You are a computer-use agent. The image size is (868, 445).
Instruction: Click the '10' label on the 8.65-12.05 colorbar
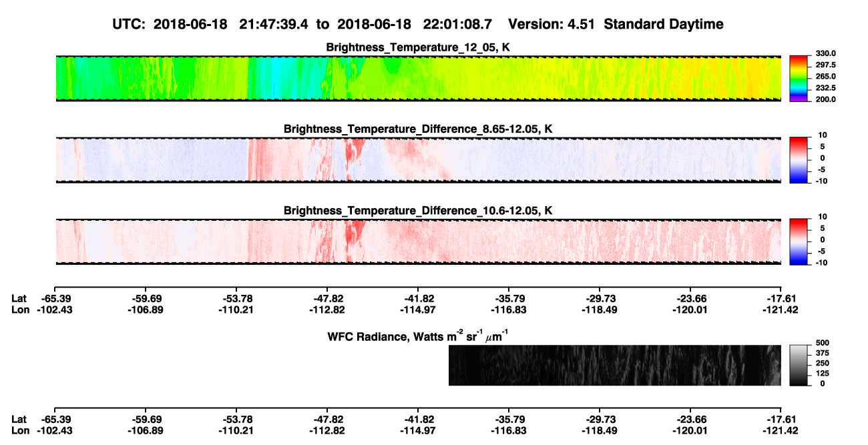coord(821,135)
